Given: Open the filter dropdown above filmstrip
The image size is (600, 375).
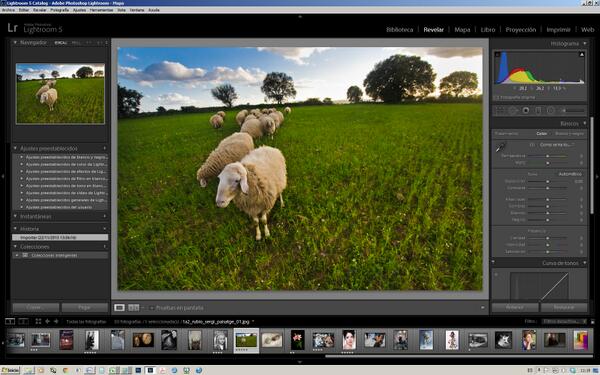Looking at the screenshot, I should click(x=564, y=321).
